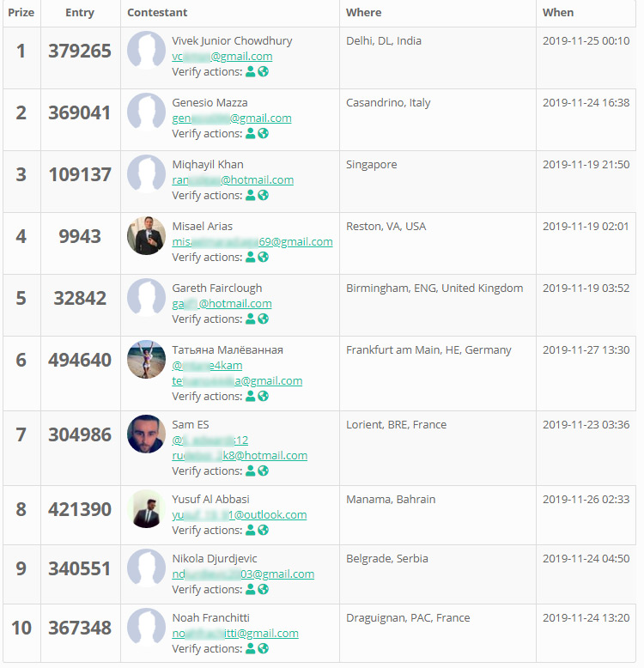Open Vivek Junior Chowdhury's gmail email link

click(x=222, y=57)
